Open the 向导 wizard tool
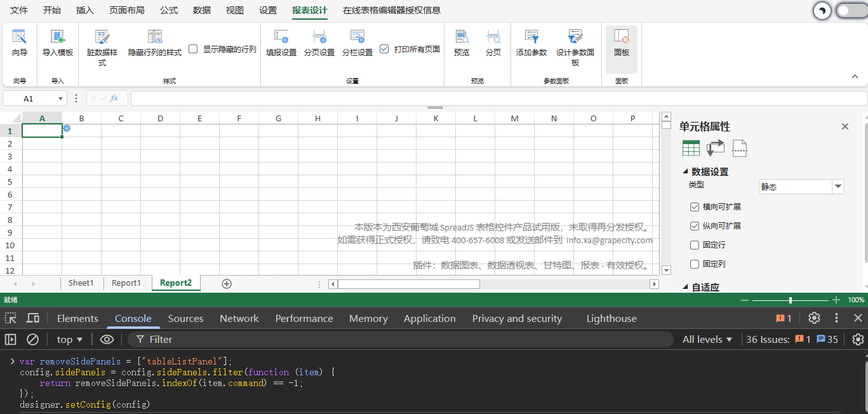This screenshot has width=868, height=414. point(20,43)
